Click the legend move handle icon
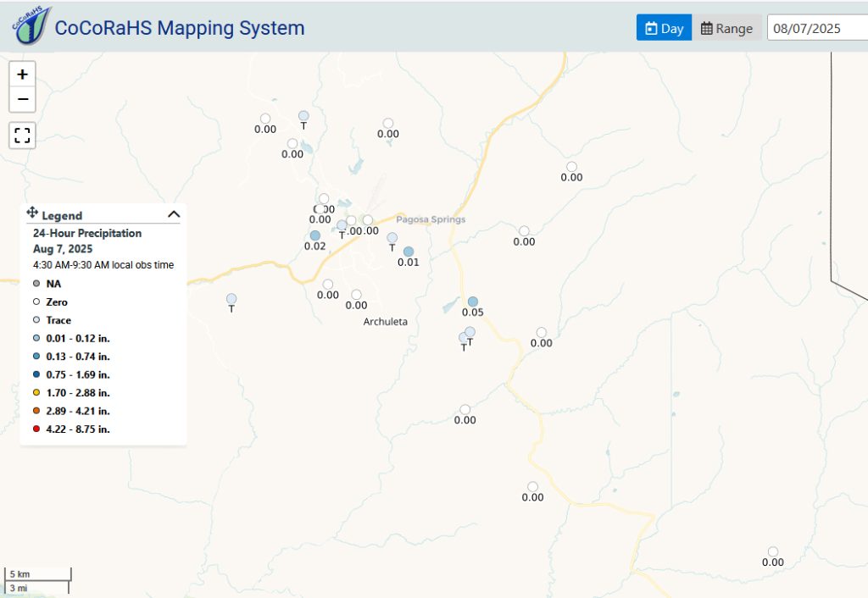868x598 pixels. click(32, 213)
